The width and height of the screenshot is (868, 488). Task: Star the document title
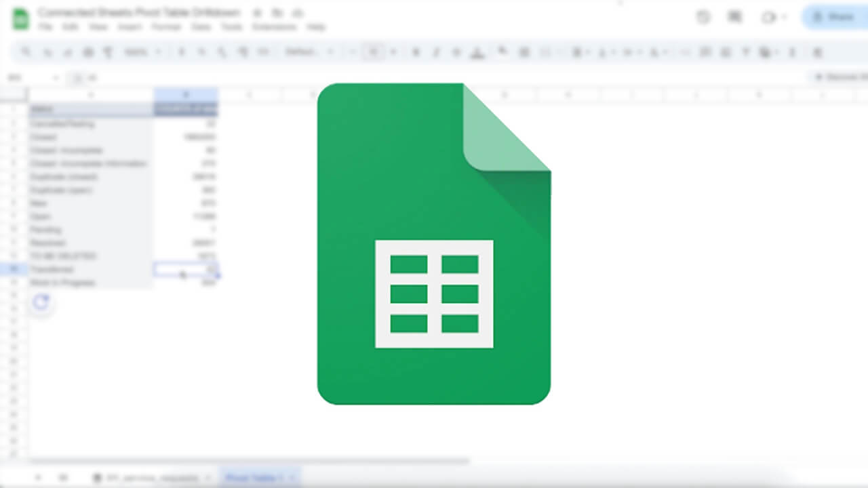tap(256, 13)
